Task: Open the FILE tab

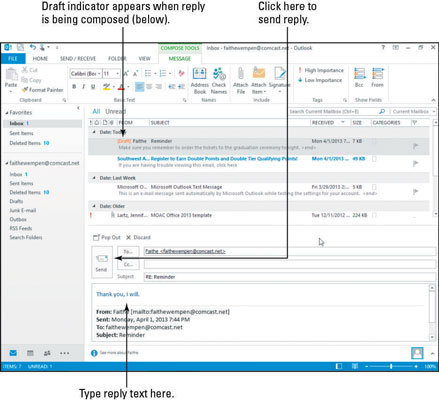Action: 13,59
